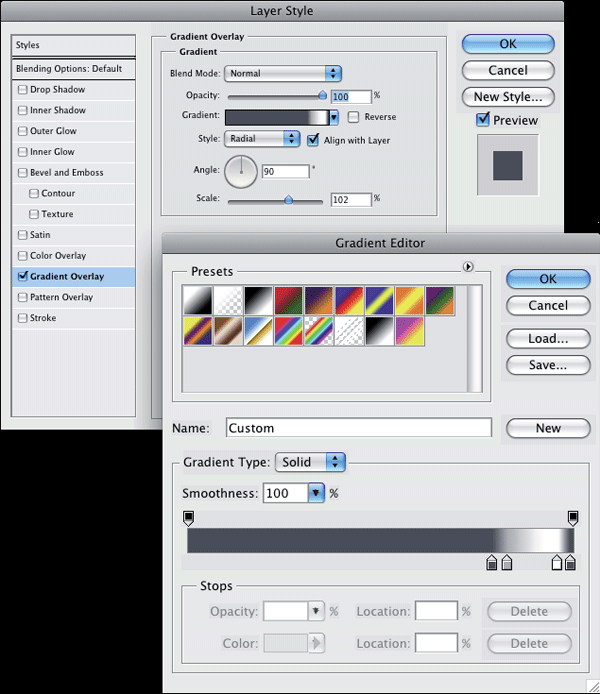Screen dimensions: 600x694
Task: Select the left opacity stop above gradient bar
Action: pos(188,518)
